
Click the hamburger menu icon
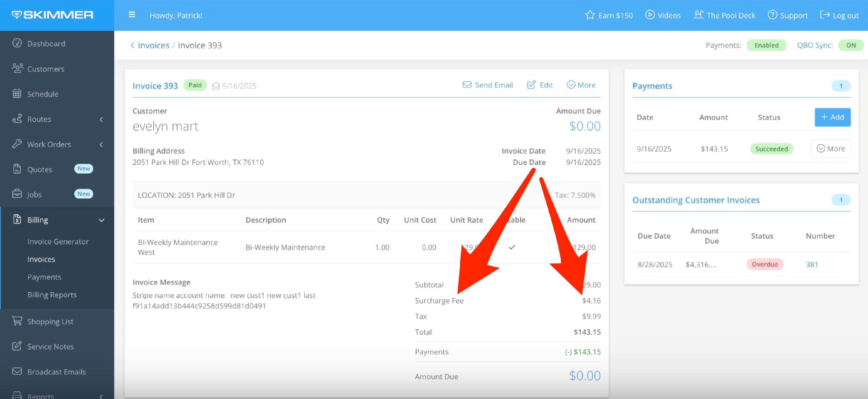(x=132, y=15)
